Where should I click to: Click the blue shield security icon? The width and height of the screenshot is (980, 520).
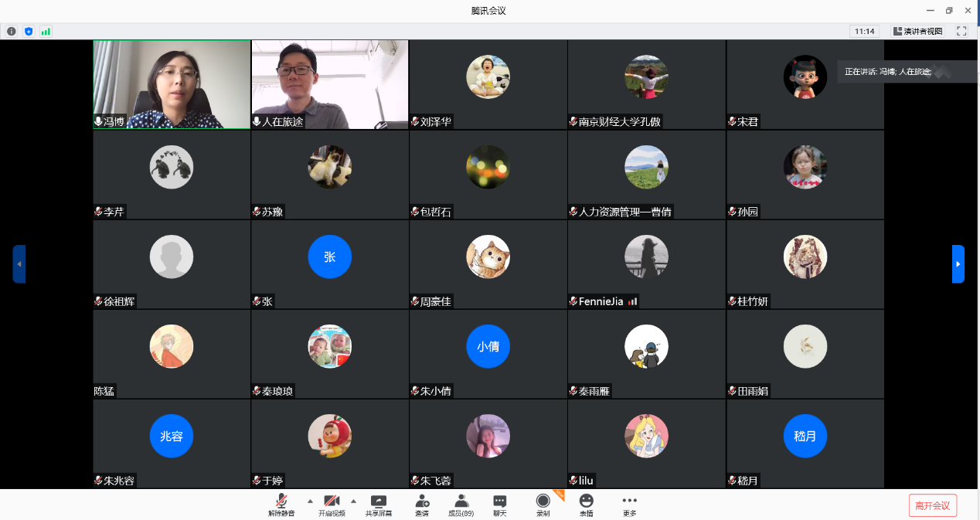point(29,31)
